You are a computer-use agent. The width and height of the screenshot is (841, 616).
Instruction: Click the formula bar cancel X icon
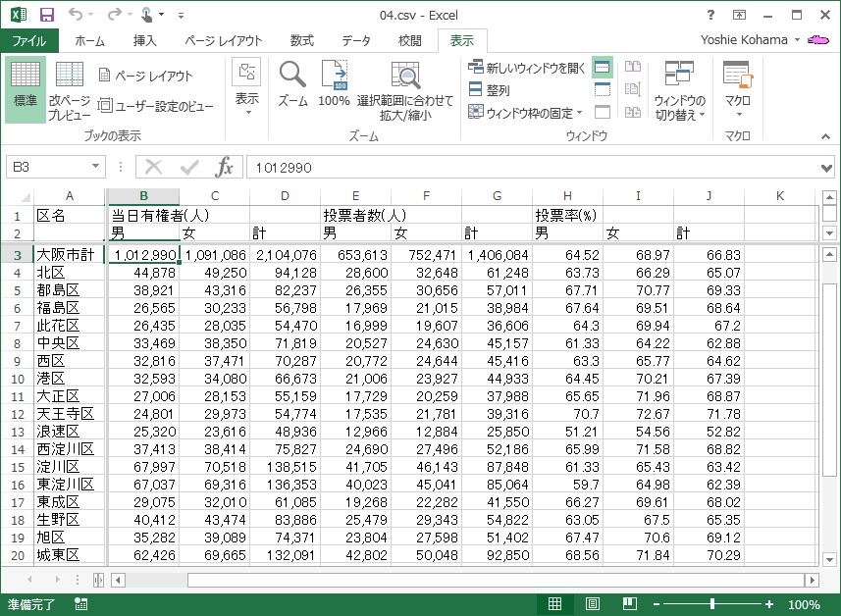pyautogui.click(x=154, y=168)
